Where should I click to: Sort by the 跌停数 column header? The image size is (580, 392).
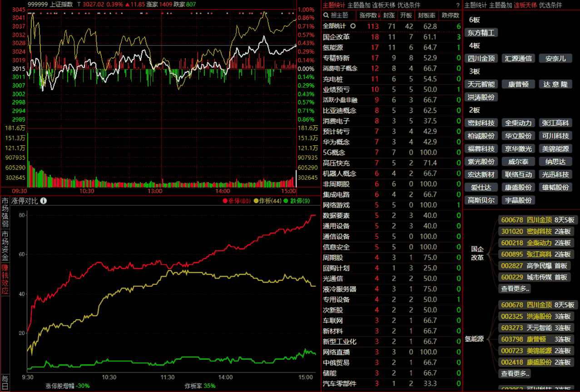[x=451, y=15]
